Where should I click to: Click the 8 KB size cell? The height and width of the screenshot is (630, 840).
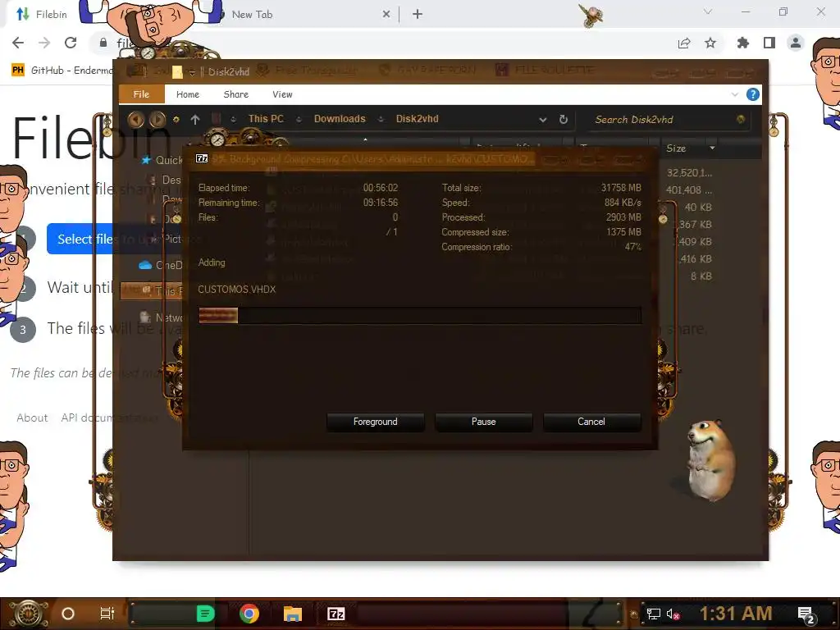click(701, 276)
